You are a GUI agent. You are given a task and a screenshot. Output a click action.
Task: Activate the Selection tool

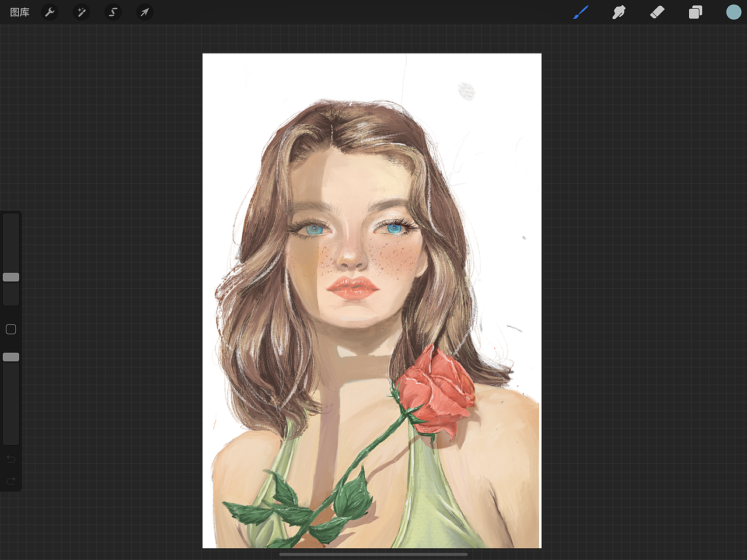113,12
